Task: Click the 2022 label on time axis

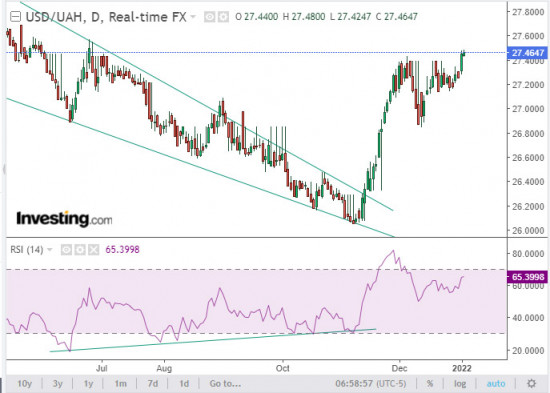Action: [462, 368]
